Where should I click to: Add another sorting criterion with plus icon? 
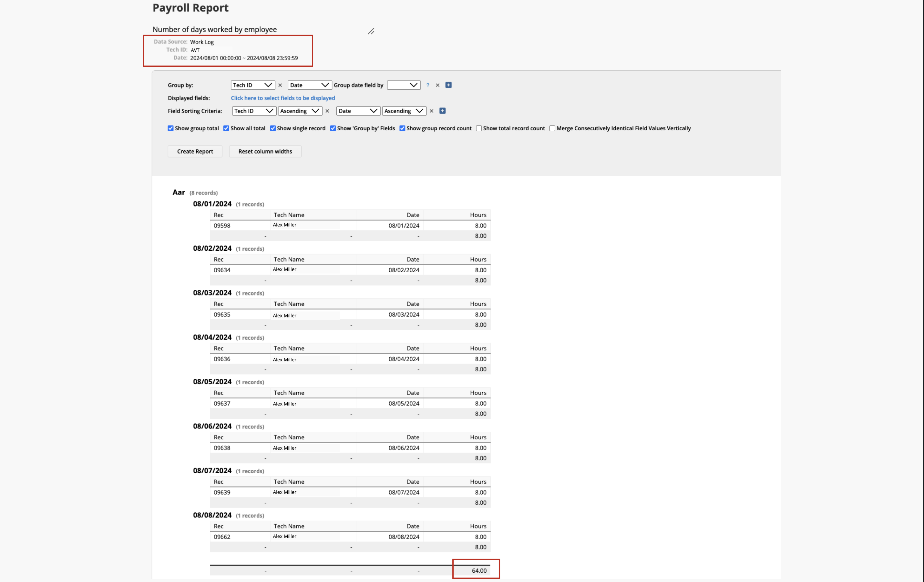tap(442, 111)
